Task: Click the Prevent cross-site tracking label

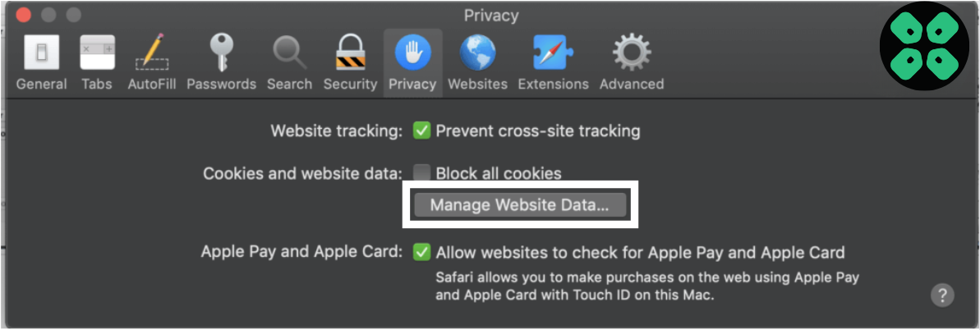Action: 537,131
